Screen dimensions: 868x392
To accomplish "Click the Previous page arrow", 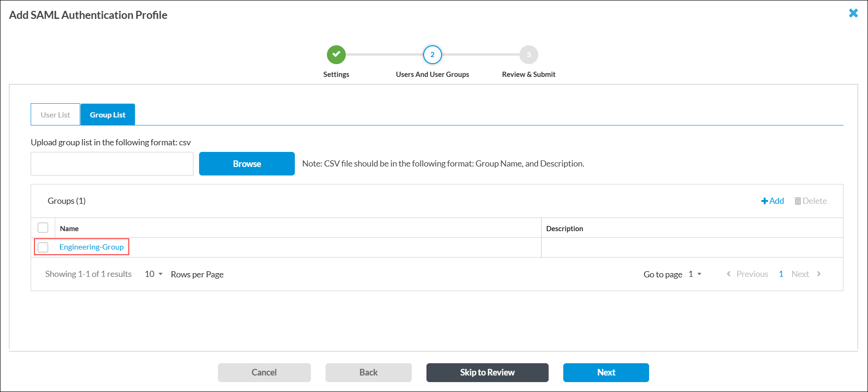I will [x=729, y=274].
